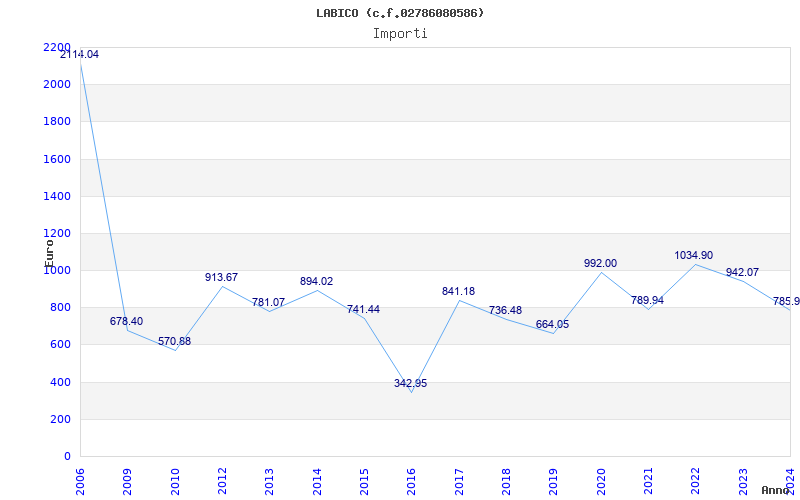Click the 0 y-axis value
This screenshot has height=500, width=800.
click(x=67, y=457)
